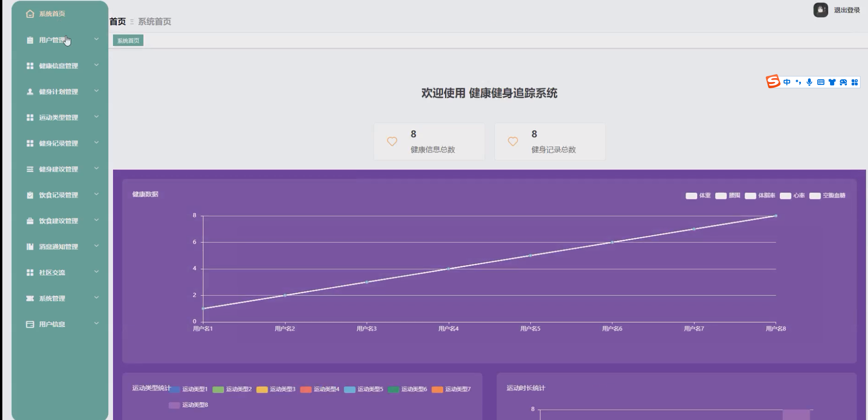The image size is (868, 420).
Task: Click the orange 运动类型7 color swatch
Action: pos(437,389)
